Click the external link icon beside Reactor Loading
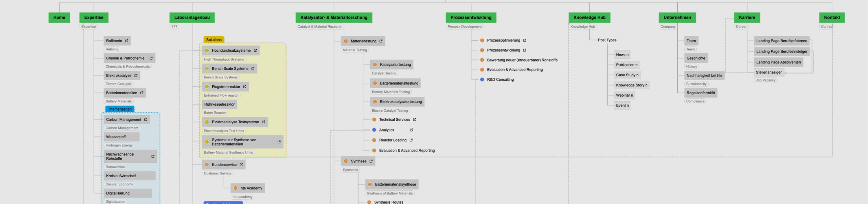The image size is (868, 204). tap(411, 140)
